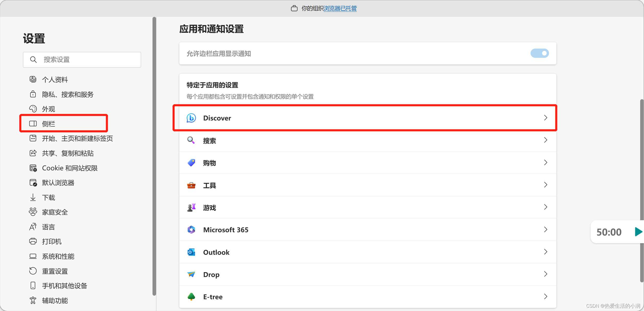Click the search magnifier in 搜索设置 box

click(x=33, y=60)
